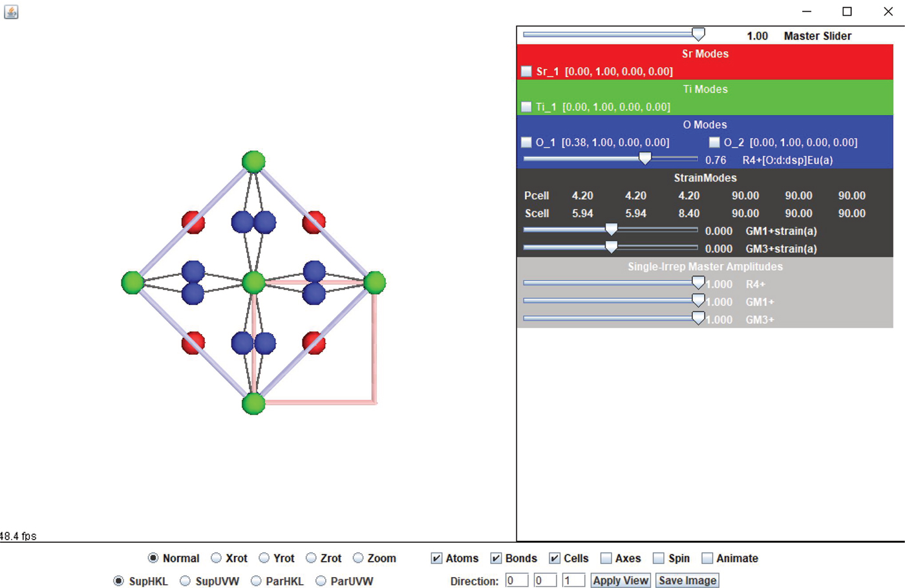Click the Scell value 8.40

689,213
